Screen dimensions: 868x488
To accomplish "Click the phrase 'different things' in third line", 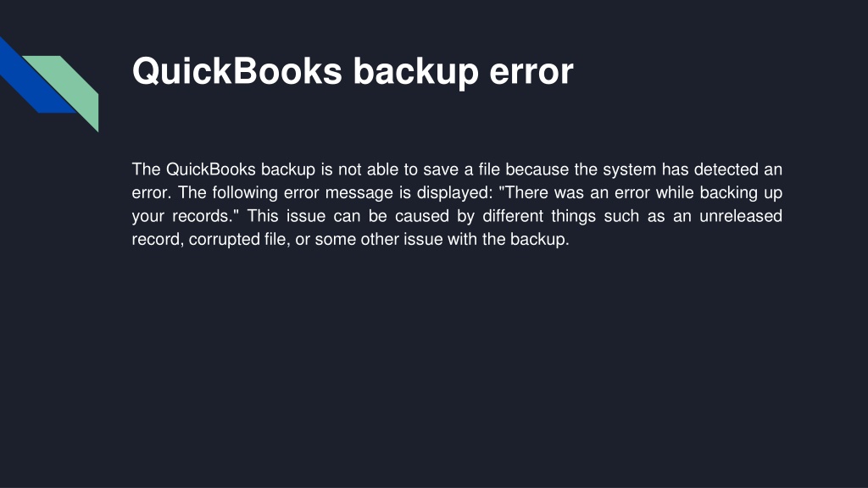I will 539,216.
